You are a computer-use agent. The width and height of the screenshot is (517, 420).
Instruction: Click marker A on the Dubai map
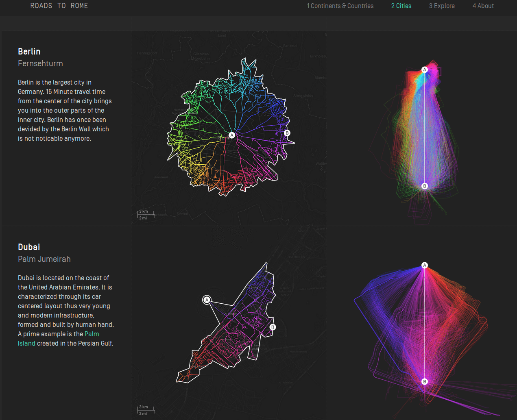click(x=207, y=300)
